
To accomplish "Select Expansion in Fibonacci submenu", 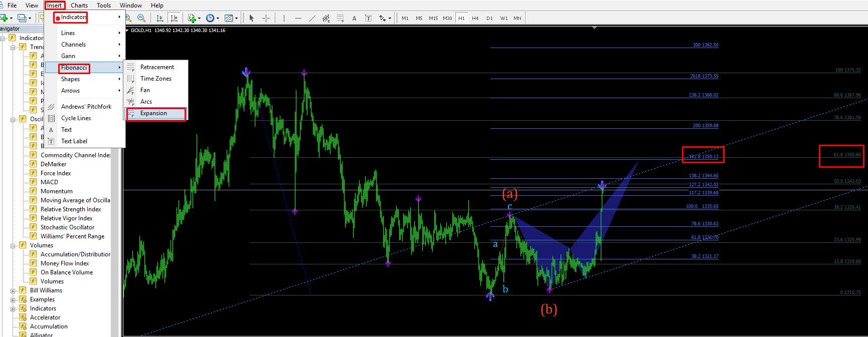I will pyautogui.click(x=156, y=113).
